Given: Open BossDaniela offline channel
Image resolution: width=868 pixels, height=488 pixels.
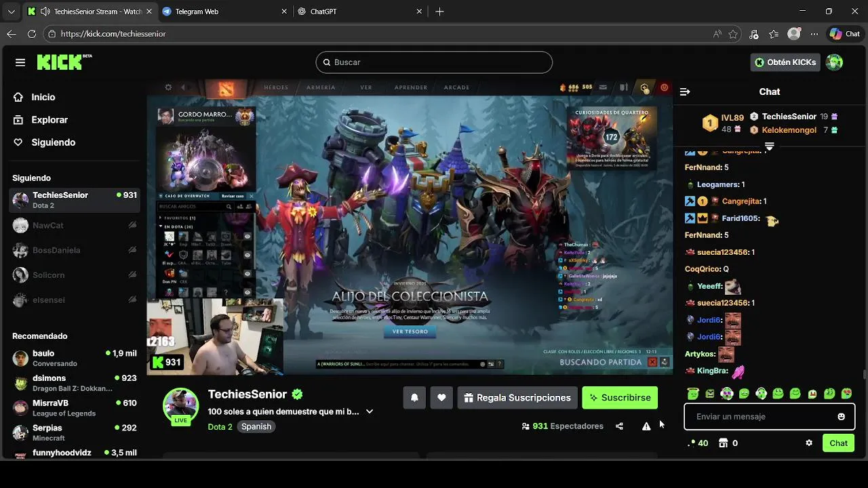Looking at the screenshot, I should [x=75, y=250].
